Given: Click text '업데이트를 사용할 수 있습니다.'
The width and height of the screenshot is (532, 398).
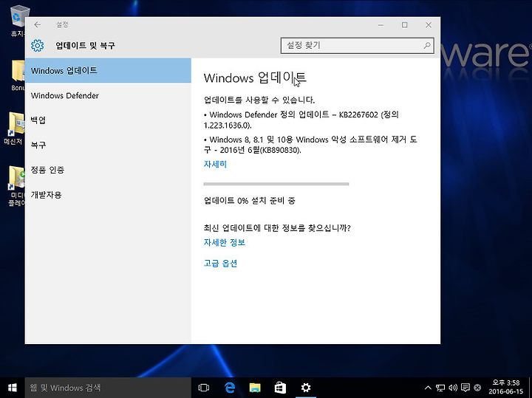Looking at the screenshot, I should point(259,100).
